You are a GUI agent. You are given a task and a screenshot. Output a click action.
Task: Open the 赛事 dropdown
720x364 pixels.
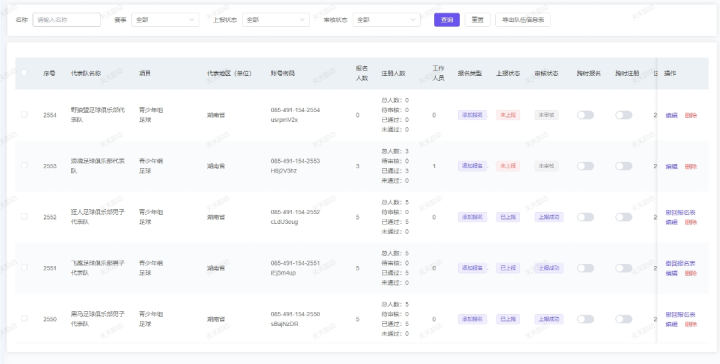165,20
